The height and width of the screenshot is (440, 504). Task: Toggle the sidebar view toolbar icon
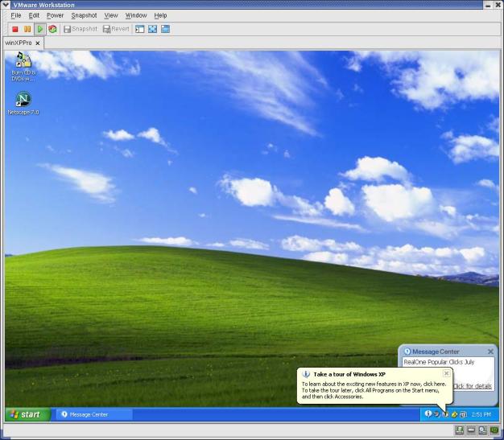[139, 29]
